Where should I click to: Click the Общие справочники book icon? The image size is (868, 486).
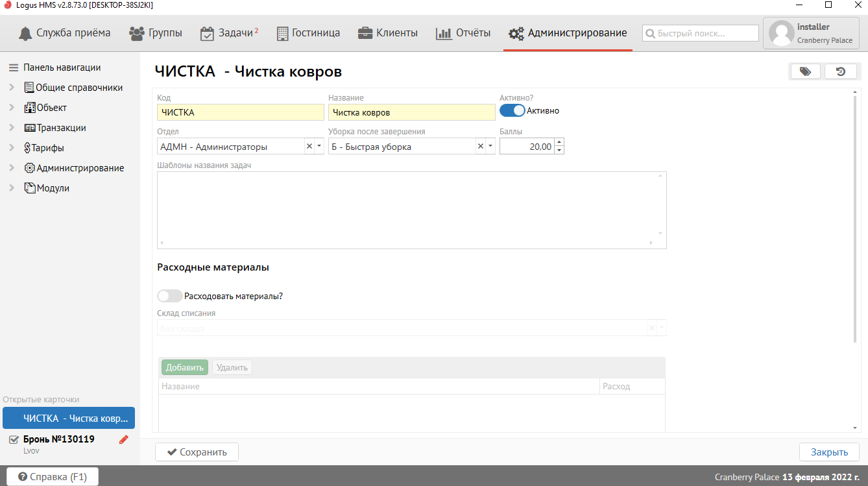29,88
